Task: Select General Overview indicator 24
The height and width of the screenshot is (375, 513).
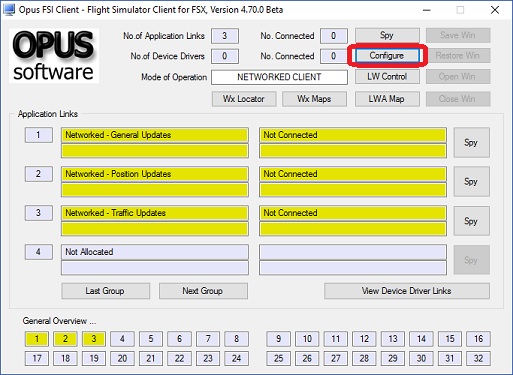Action: pyautogui.click(x=237, y=359)
